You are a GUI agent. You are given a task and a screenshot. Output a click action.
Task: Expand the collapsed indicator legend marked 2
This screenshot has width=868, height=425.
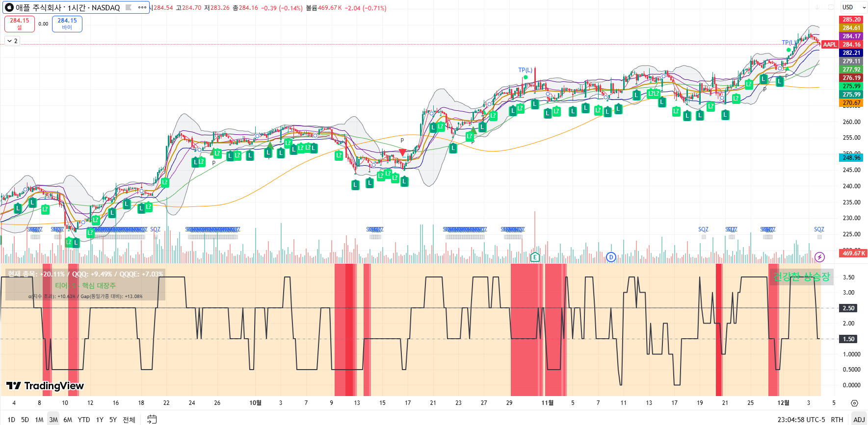pyautogui.click(x=12, y=41)
